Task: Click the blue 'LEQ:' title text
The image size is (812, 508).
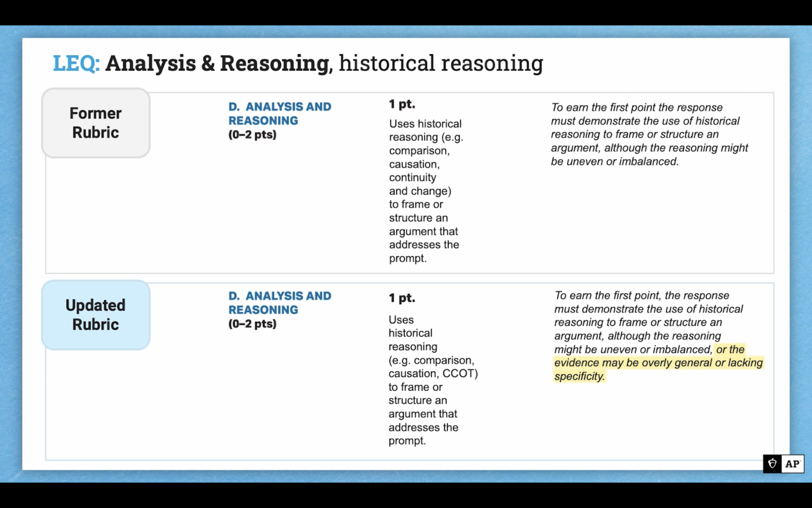Action: click(x=76, y=63)
